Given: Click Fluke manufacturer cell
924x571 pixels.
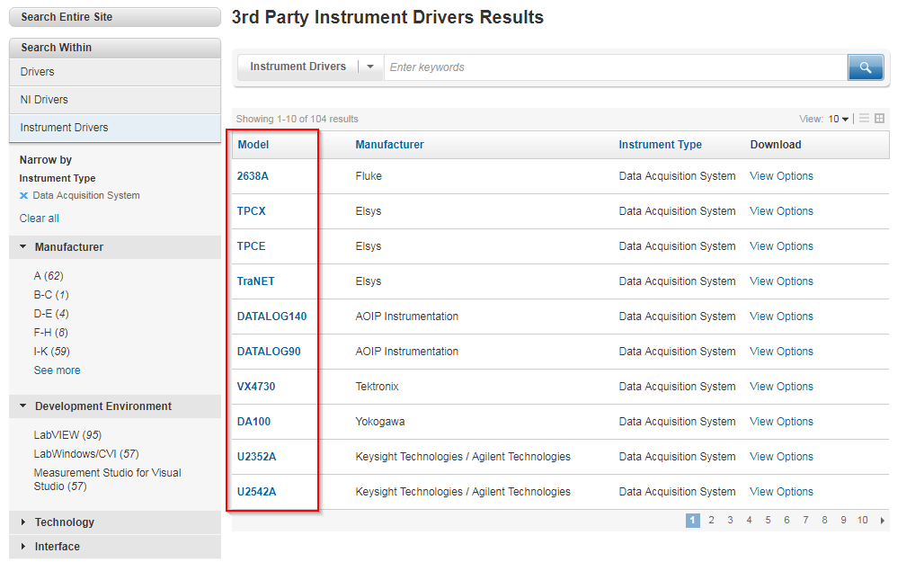Looking at the screenshot, I should click(x=369, y=176).
